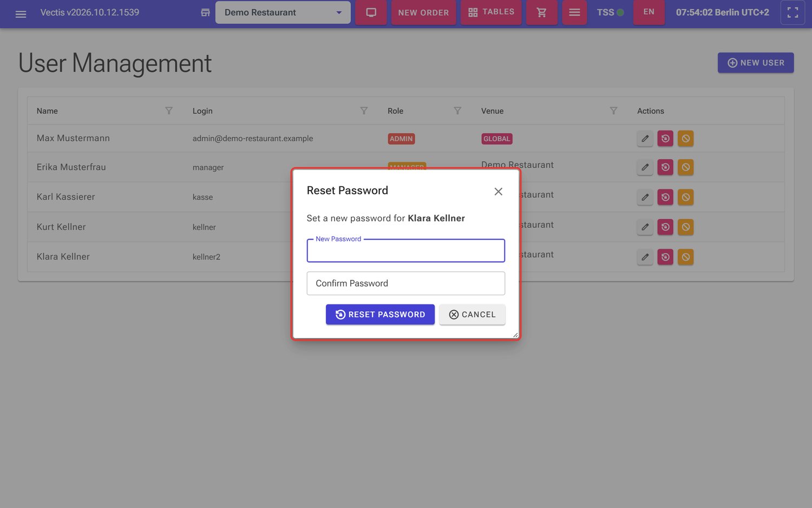Reset password for Max Mustermann
The width and height of the screenshot is (812, 508).
[x=665, y=139]
